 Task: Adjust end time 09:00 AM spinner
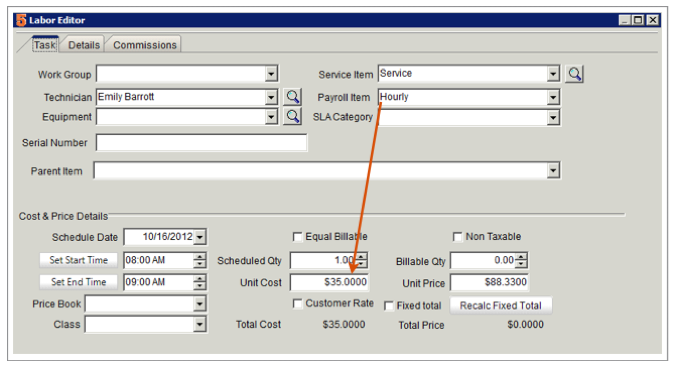[x=199, y=282]
